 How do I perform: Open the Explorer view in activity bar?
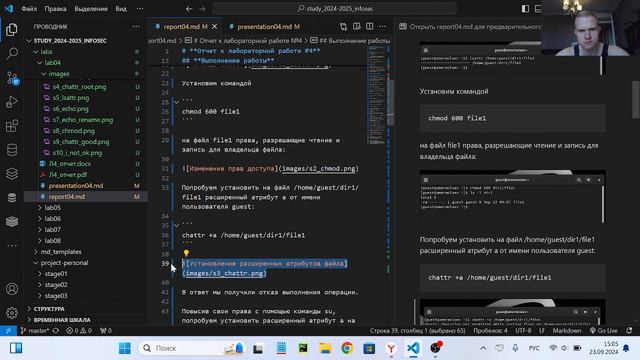[x=12, y=29]
